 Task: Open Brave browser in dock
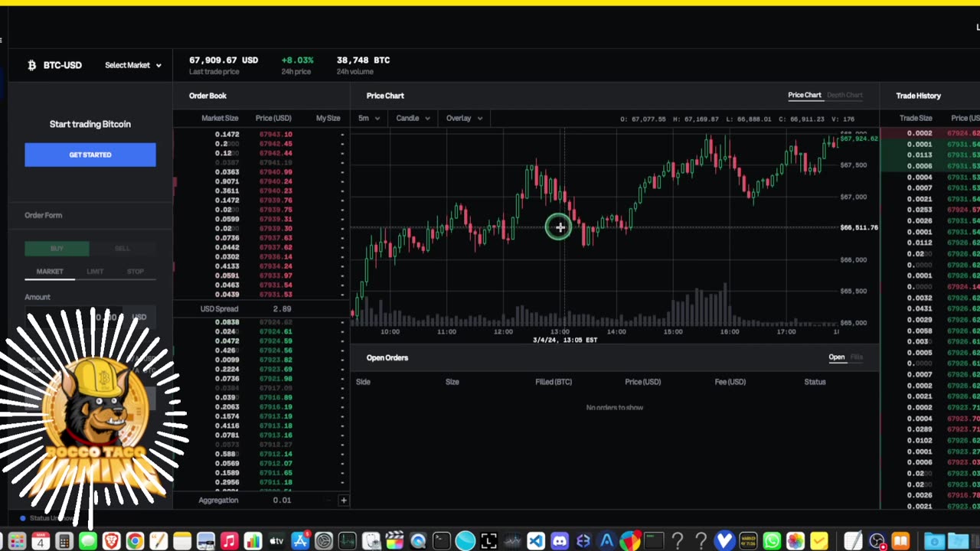pos(111,541)
